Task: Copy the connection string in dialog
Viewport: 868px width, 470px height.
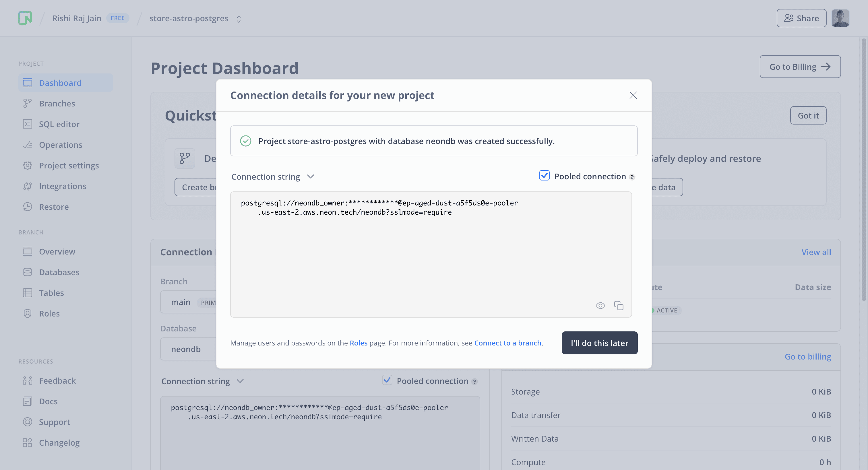Action: [619, 306]
